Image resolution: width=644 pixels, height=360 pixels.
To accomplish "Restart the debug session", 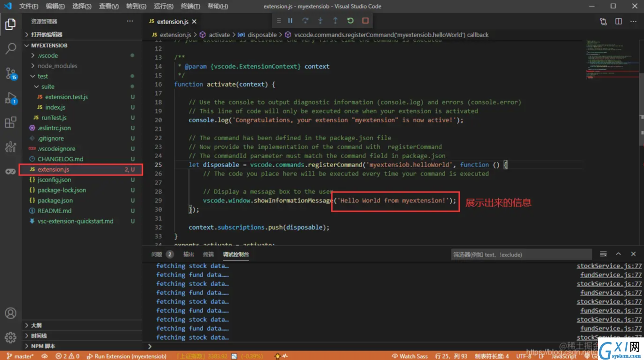I will (350, 21).
